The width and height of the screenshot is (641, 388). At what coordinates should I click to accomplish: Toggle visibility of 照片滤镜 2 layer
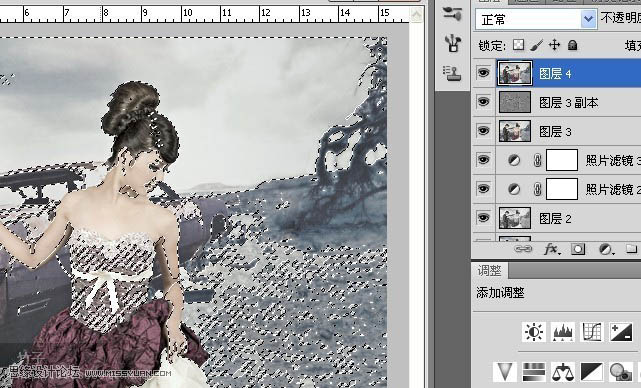tap(484, 188)
